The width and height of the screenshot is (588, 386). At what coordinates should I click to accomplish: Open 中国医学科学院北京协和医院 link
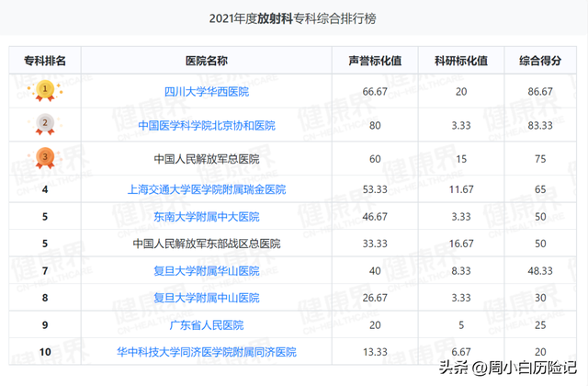coord(207,125)
